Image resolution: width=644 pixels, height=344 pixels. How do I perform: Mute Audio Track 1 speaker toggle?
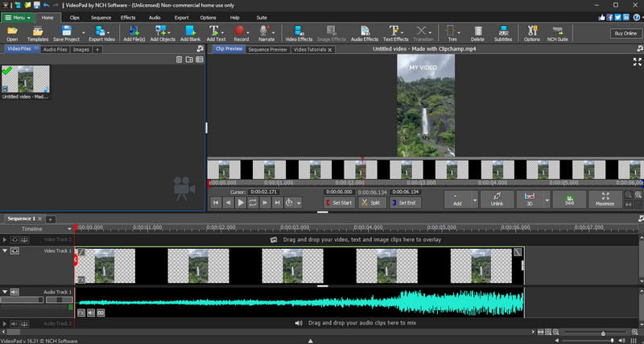(14, 292)
